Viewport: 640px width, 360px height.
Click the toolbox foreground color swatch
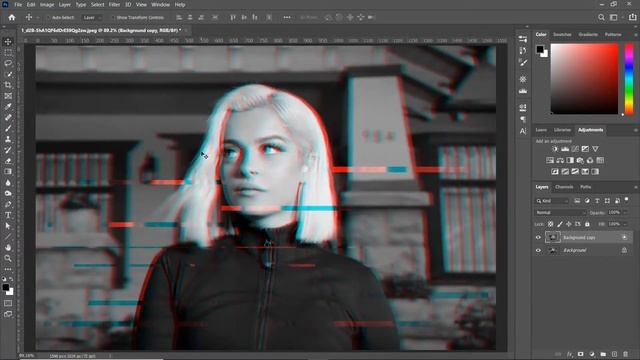[x=6, y=288]
